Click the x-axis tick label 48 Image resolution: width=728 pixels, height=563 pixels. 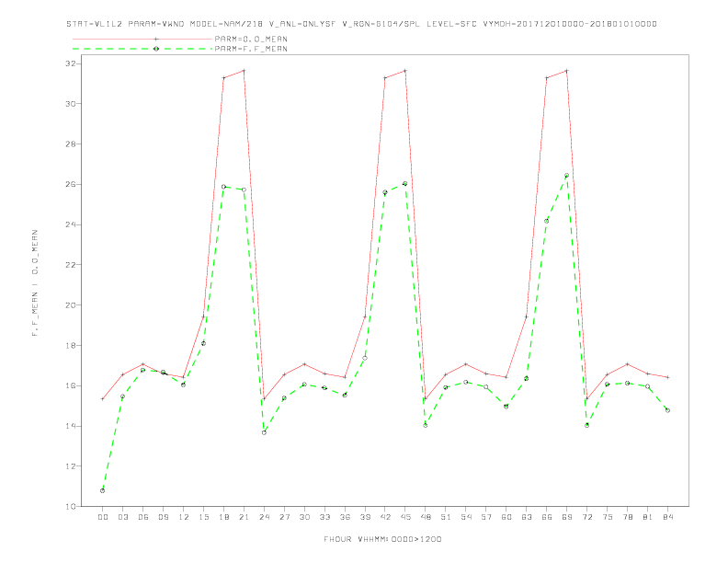pos(426,517)
